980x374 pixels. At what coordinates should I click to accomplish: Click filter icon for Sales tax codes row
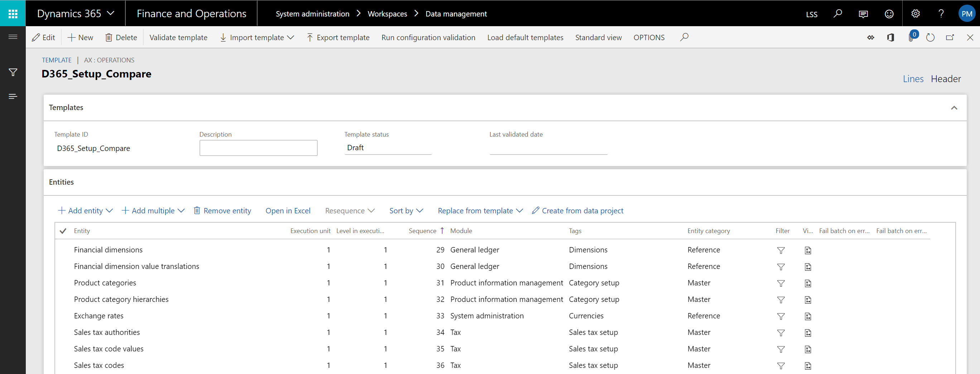point(780,366)
